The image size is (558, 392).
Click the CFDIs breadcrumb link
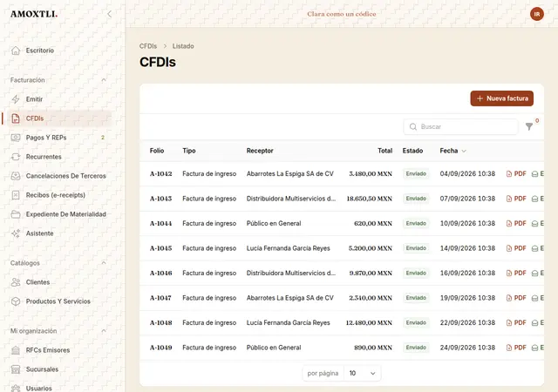click(148, 46)
